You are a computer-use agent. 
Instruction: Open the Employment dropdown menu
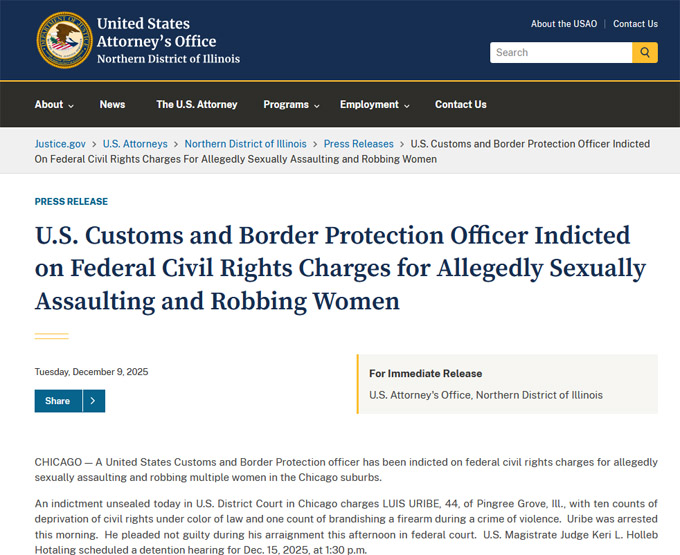375,105
